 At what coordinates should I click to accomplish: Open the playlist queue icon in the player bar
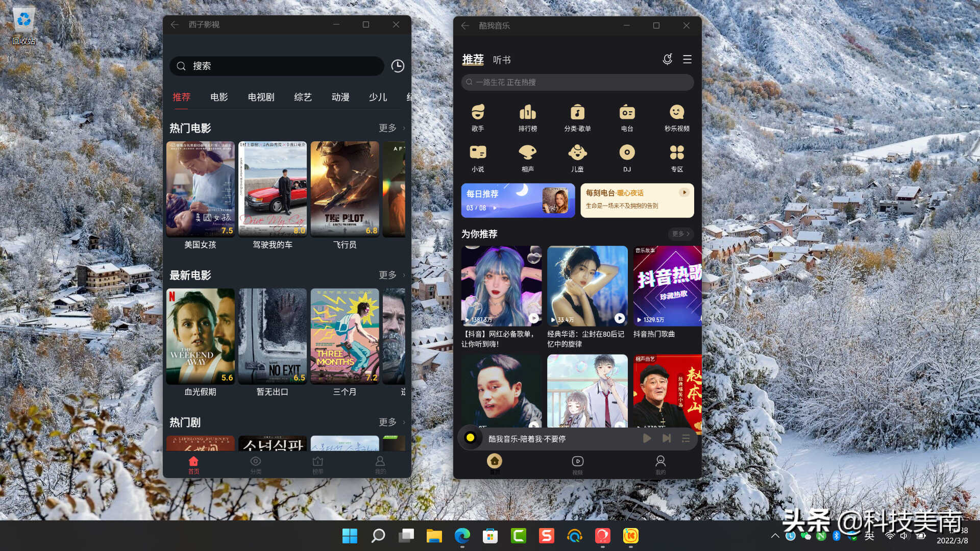[685, 438]
